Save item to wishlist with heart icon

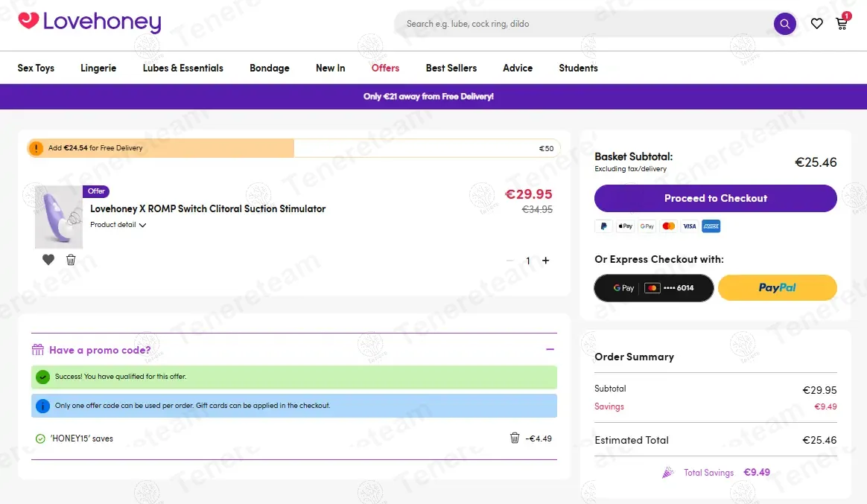tap(48, 260)
